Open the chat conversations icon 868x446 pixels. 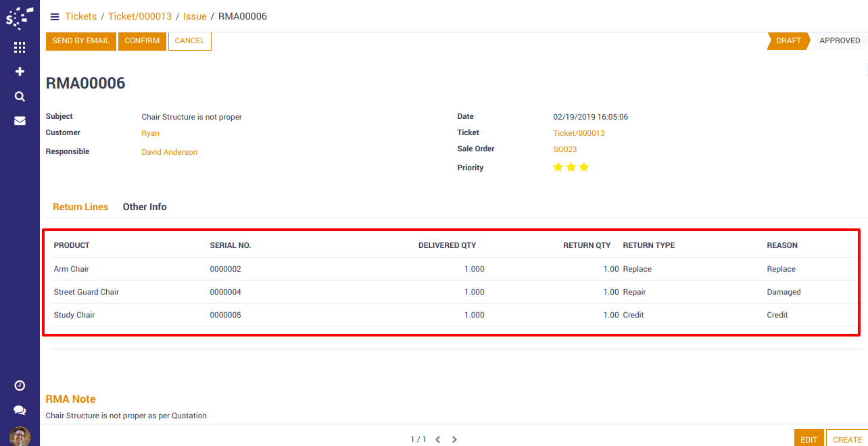pyautogui.click(x=20, y=410)
